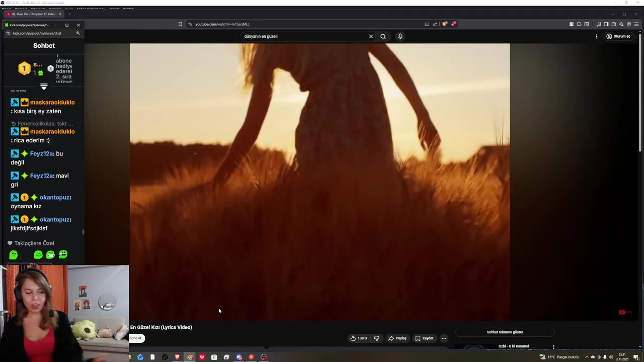
Task: Open weather widget 13°C Parçalı bulutlu
Action: coord(559,357)
